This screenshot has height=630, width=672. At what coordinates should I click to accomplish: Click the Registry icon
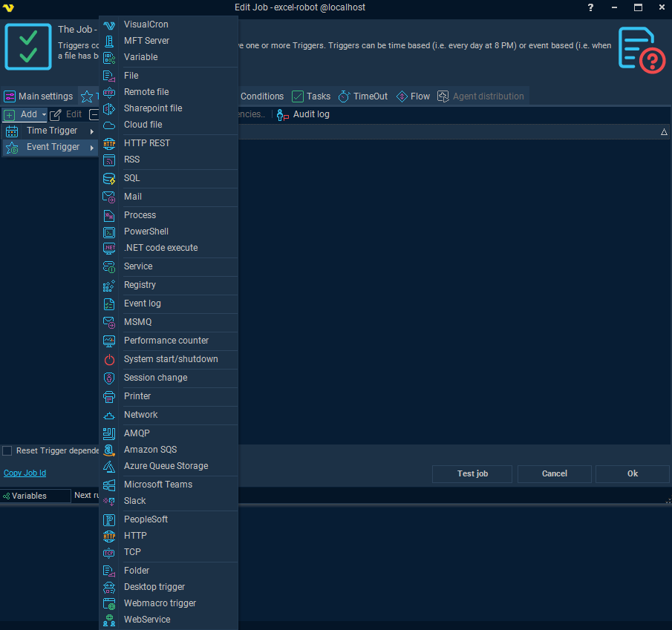pos(109,285)
